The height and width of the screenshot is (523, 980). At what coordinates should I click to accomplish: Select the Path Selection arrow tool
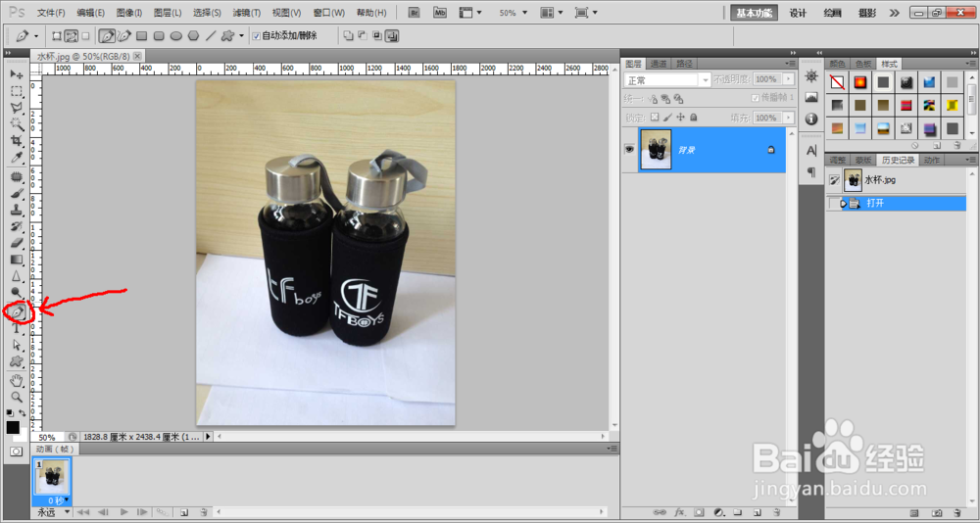[17, 345]
